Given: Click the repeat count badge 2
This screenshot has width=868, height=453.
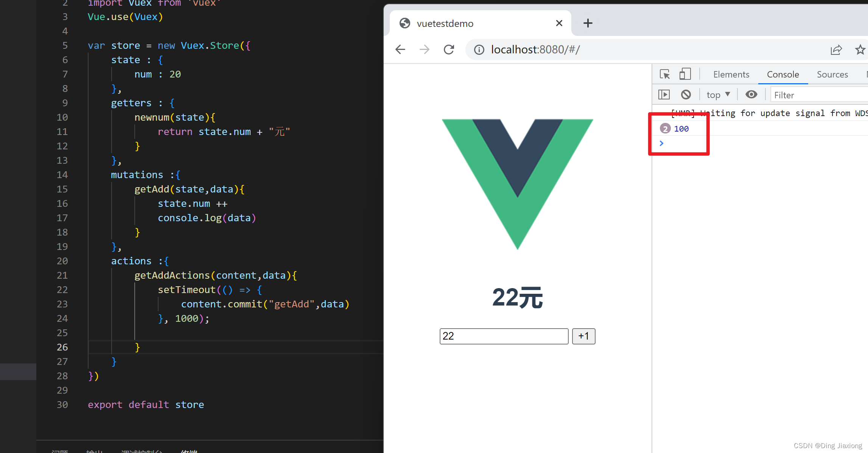Looking at the screenshot, I should tap(665, 129).
